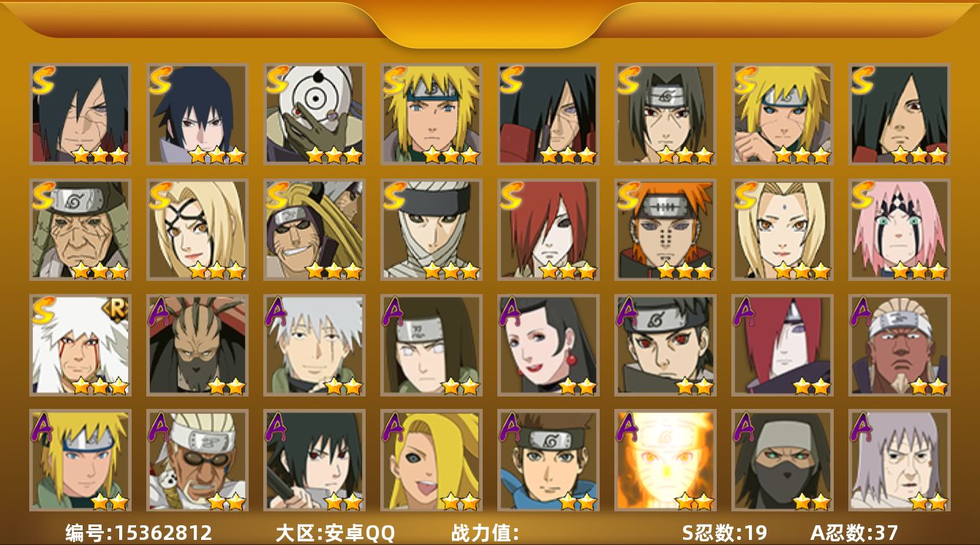
Task: Click the 编号:15362812 account number text
Action: click(x=139, y=532)
